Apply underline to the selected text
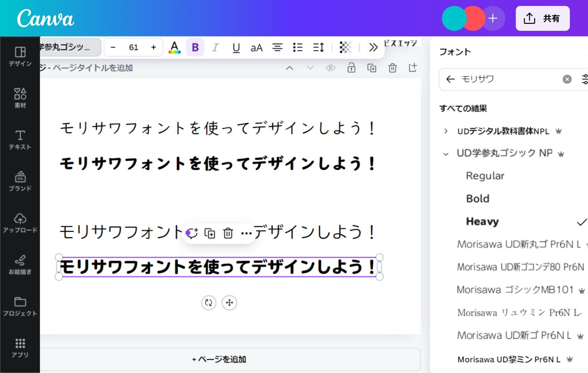 [x=236, y=47]
